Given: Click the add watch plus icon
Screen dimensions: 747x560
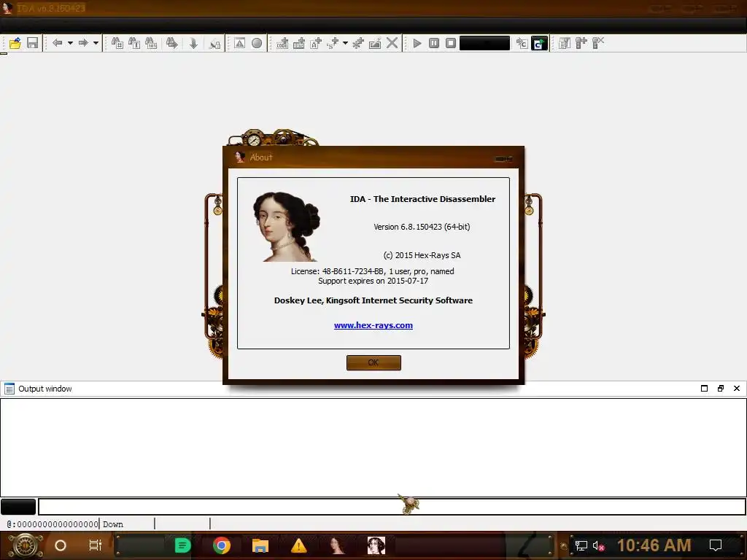Looking at the screenshot, I should [x=581, y=43].
